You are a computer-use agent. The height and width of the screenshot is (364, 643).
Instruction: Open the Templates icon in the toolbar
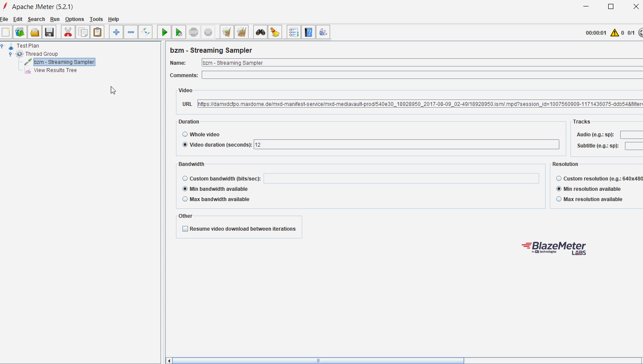point(20,32)
